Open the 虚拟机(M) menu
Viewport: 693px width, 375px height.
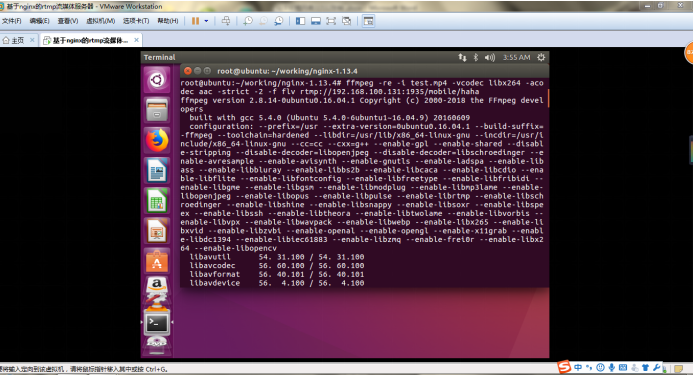[x=100, y=21]
